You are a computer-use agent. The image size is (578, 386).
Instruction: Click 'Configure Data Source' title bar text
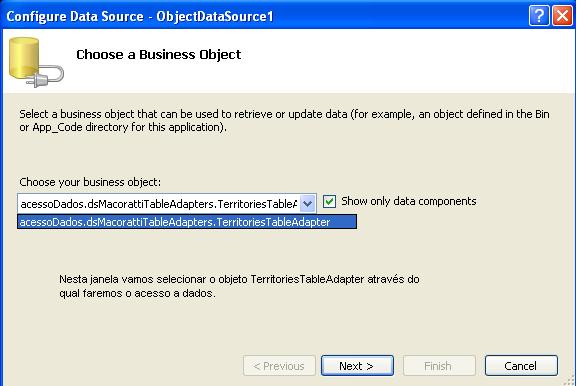point(75,17)
